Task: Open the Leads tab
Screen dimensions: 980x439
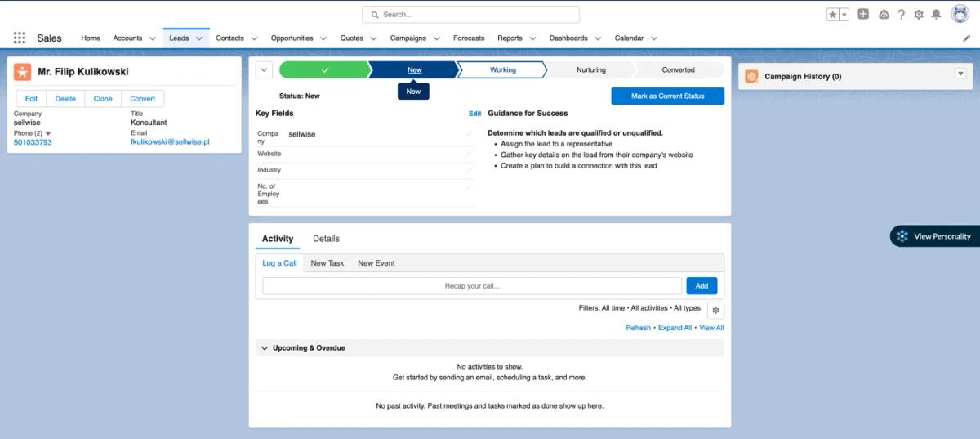Action: (179, 38)
